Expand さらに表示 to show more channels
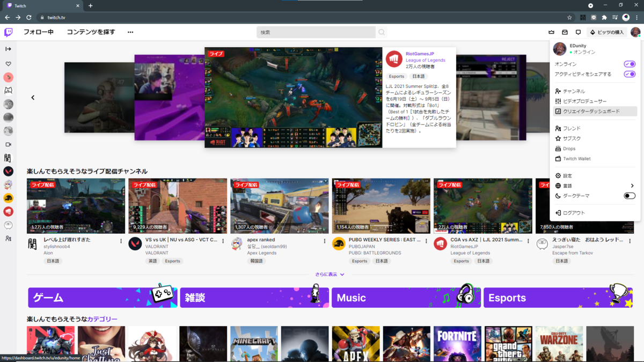 [x=330, y=274]
